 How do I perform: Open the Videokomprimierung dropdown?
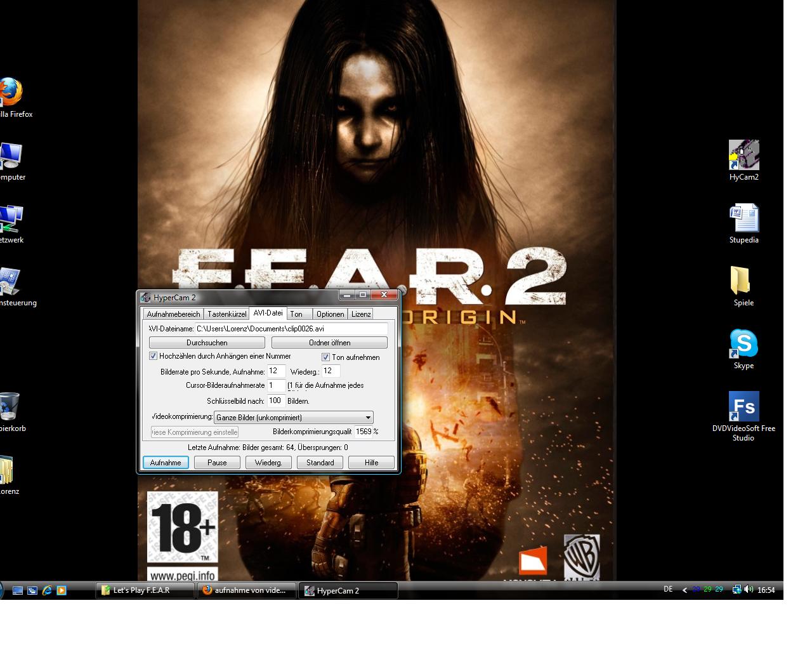click(294, 417)
